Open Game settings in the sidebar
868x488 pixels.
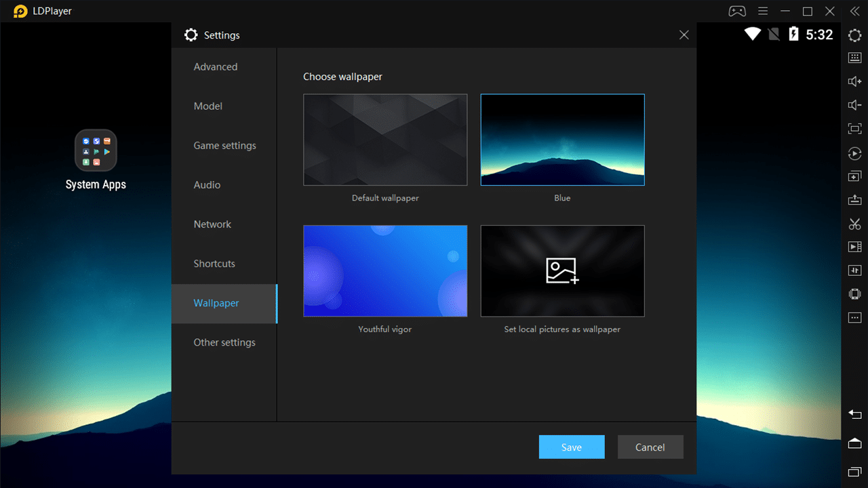[x=224, y=145]
